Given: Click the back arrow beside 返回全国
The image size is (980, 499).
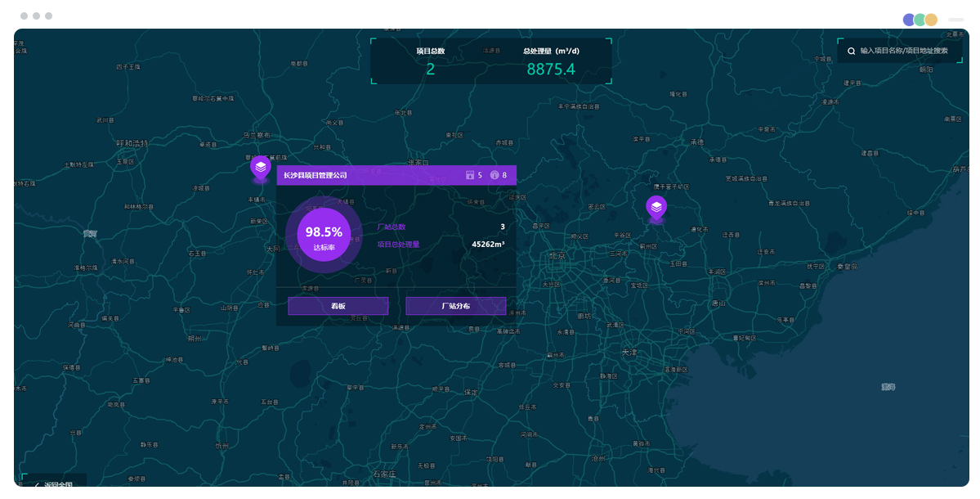Looking at the screenshot, I should [x=36, y=485].
